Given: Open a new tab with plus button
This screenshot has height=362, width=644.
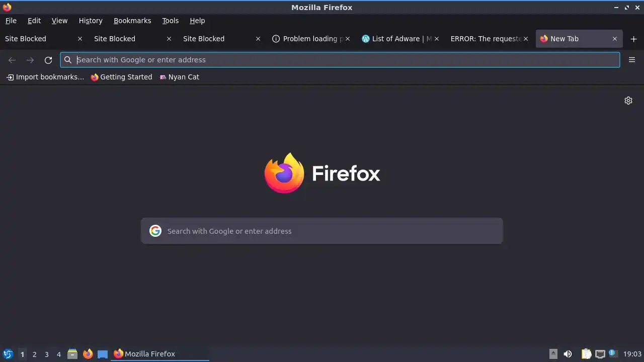Looking at the screenshot, I should point(633,39).
